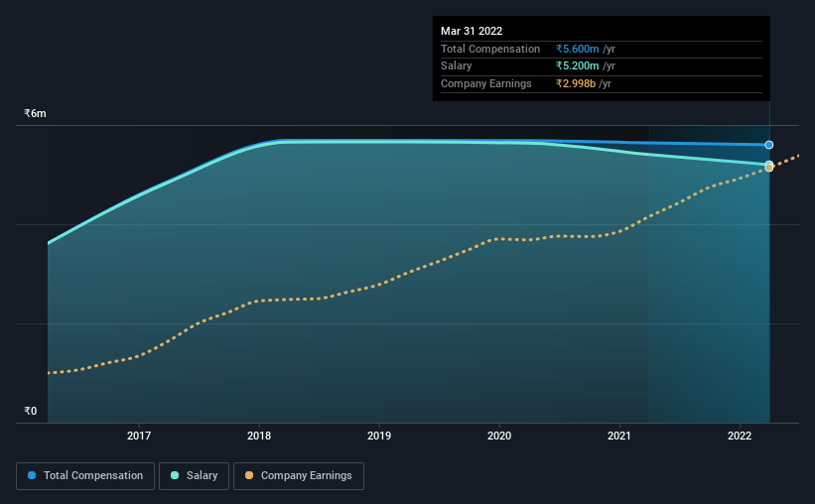Click the Salary tooltip row label
The height and width of the screenshot is (504, 815).
click(456, 66)
